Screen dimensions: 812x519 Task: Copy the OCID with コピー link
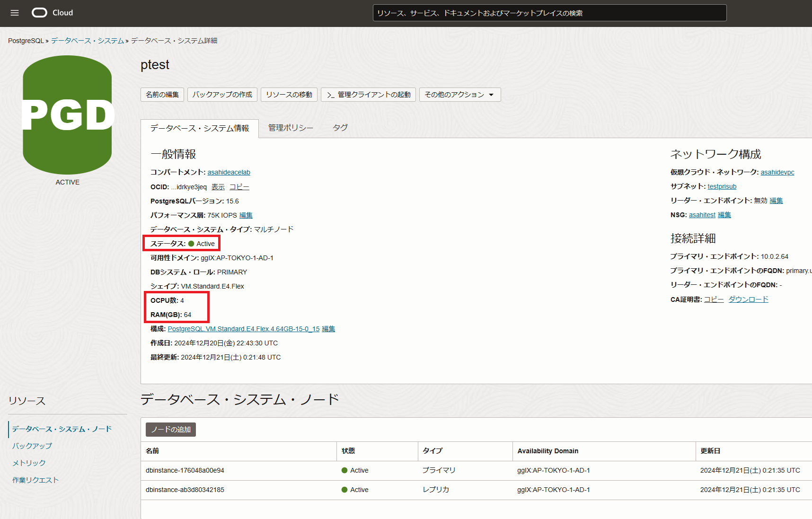(x=239, y=187)
